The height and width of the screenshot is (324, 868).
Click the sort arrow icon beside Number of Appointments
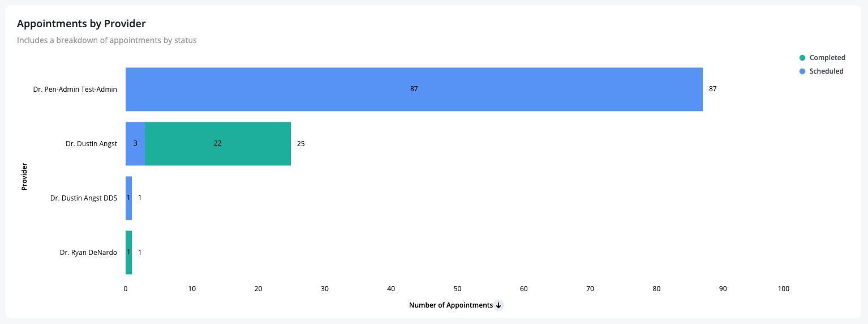tap(499, 305)
